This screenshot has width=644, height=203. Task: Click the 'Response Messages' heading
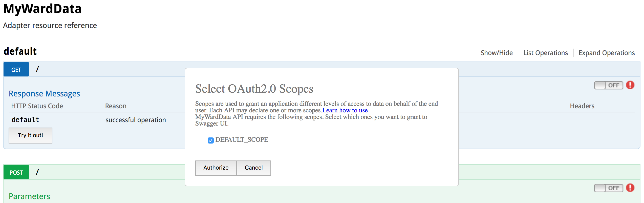point(44,94)
